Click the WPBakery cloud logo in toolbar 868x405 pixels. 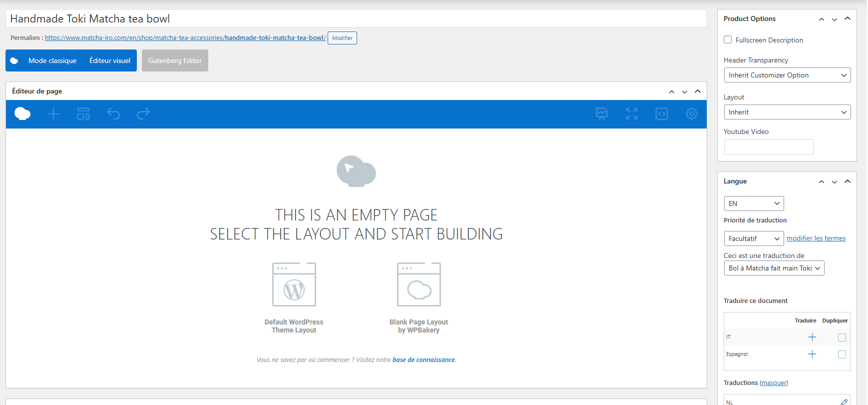(x=22, y=114)
